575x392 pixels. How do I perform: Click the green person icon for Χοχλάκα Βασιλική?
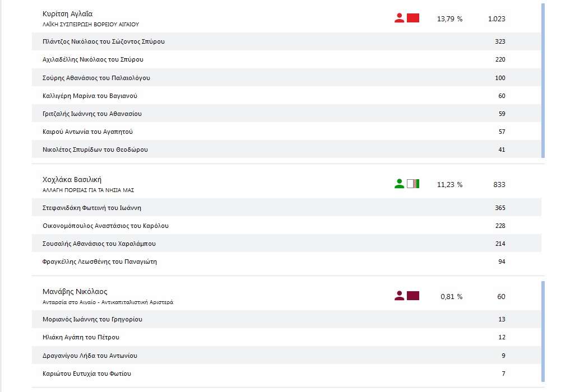point(399,184)
